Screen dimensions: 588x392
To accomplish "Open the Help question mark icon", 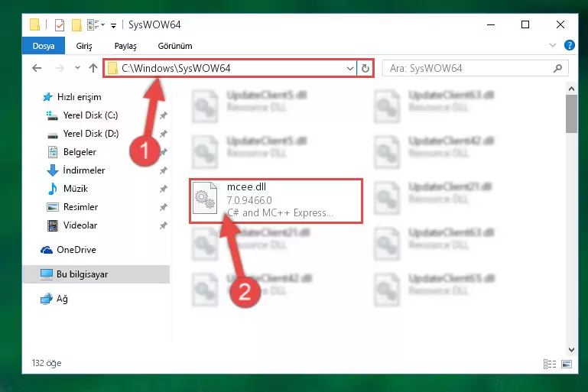I will coord(569,45).
